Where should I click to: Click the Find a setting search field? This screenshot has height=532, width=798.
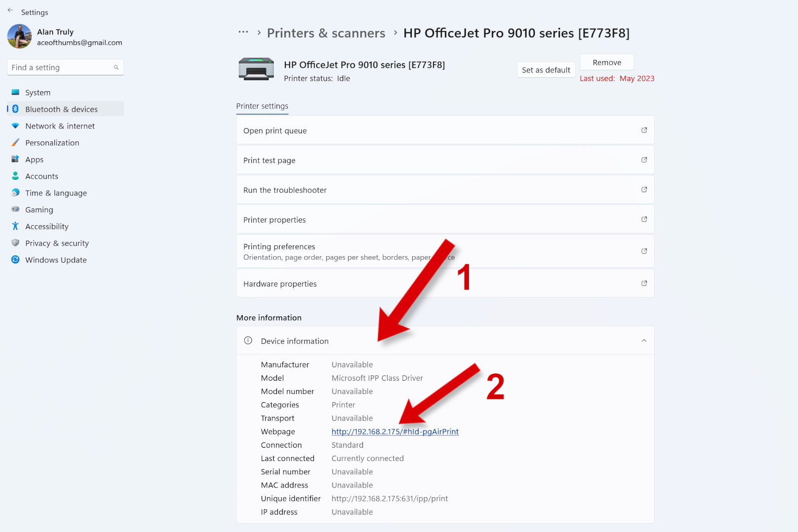pyautogui.click(x=59, y=67)
